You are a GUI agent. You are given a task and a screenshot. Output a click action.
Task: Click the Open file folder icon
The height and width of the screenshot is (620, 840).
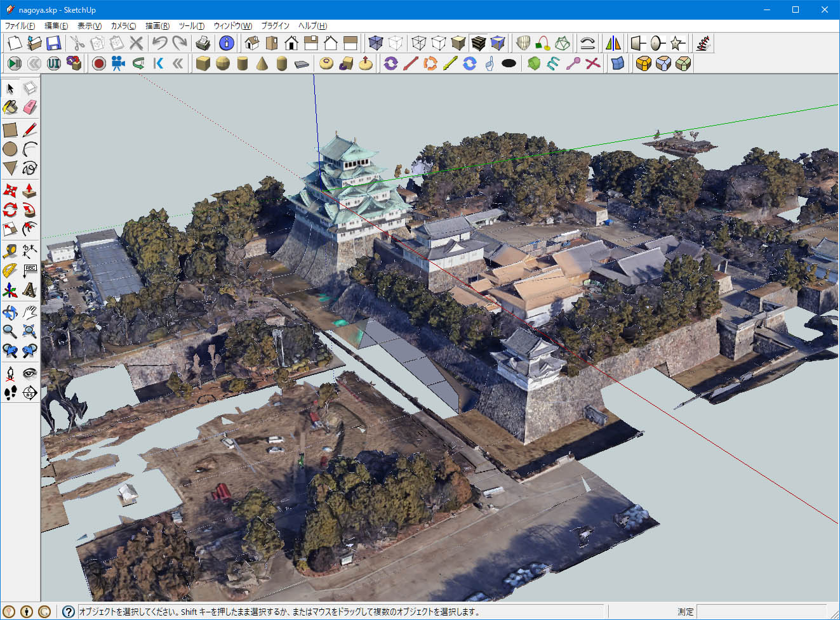click(x=34, y=43)
